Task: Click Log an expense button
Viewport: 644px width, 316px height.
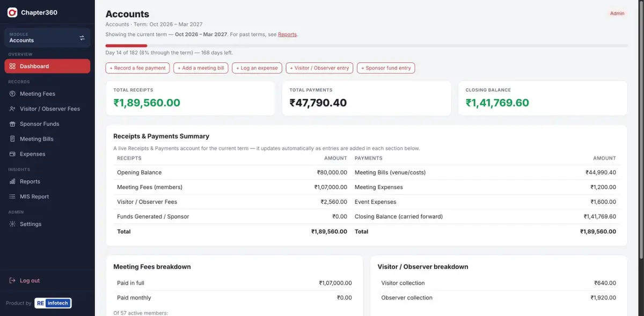Action: pyautogui.click(x=257, y=68)
